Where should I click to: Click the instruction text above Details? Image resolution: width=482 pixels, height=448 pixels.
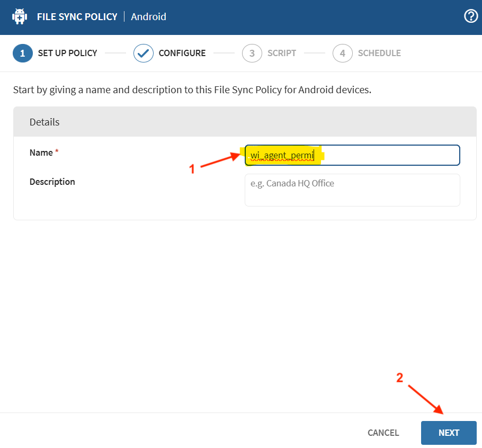pos(192,89)
